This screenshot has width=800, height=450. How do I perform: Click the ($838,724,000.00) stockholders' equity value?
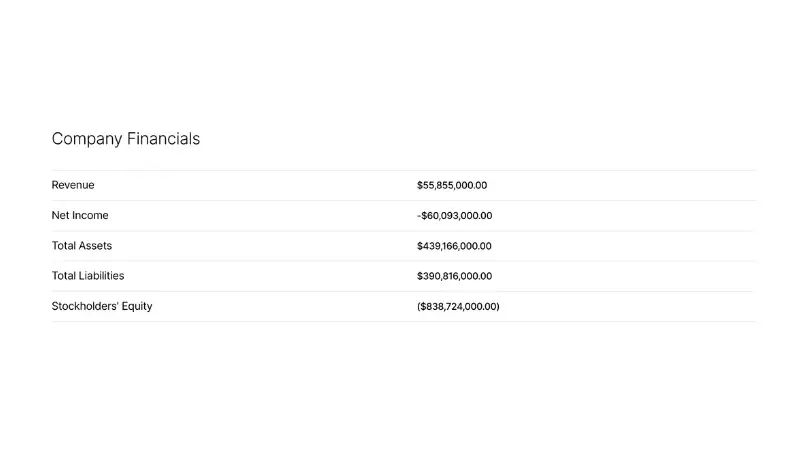pyautogui.click(x=458, y=306)
